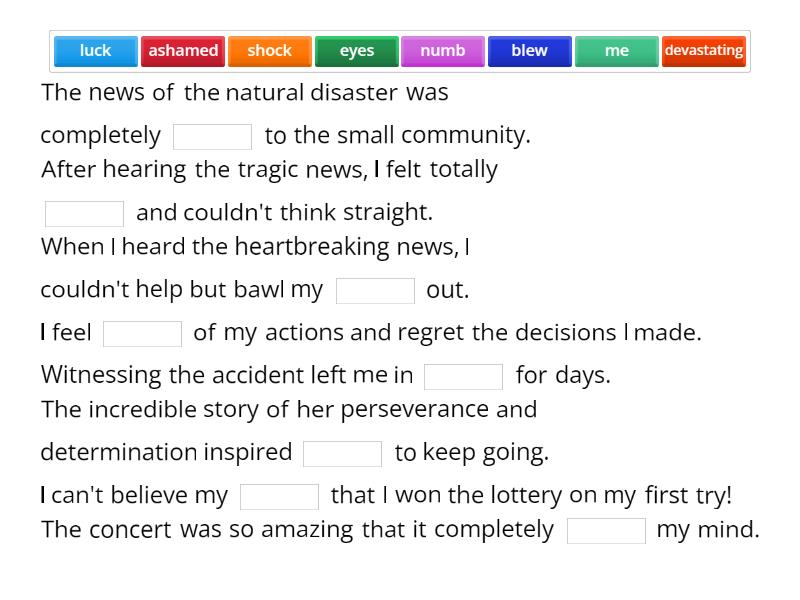Viewport: 800px width, 600px height.
Task: Select the word chip 'eyes'
Action: [356, 51]
